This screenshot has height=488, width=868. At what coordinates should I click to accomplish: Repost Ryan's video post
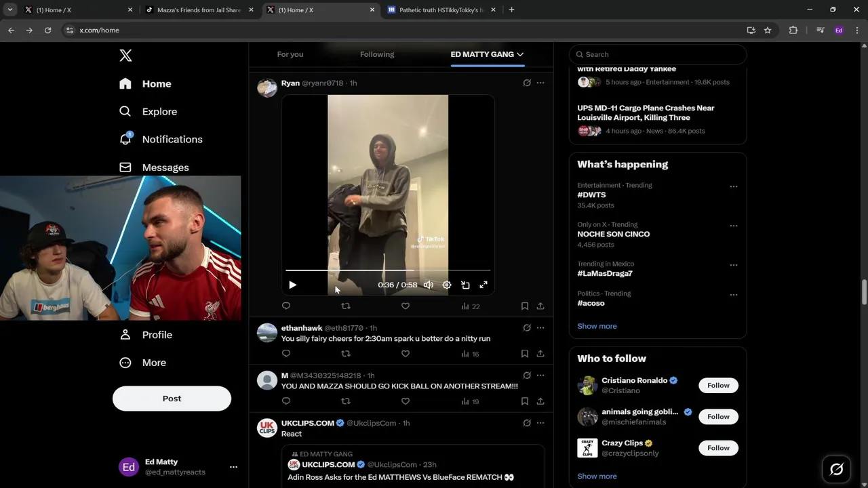point(346,306)
